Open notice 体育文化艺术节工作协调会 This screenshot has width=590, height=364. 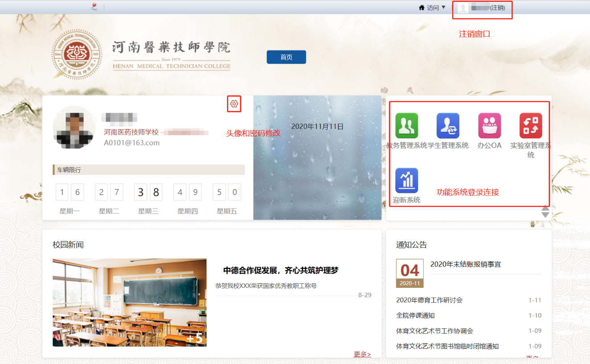pyautogui.click(x=435, y=331)
